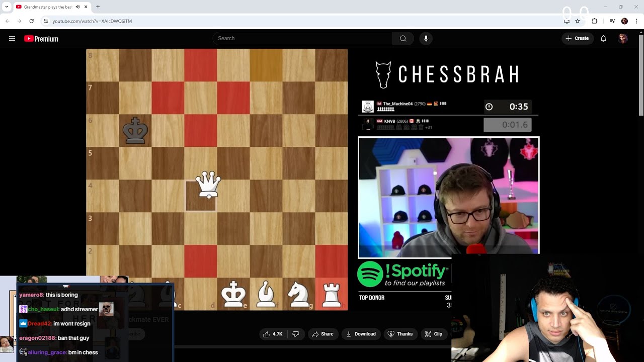Screen dimensions: 644x362
Task: Select the white bishop on f1
Action: [x=266, y=295]
